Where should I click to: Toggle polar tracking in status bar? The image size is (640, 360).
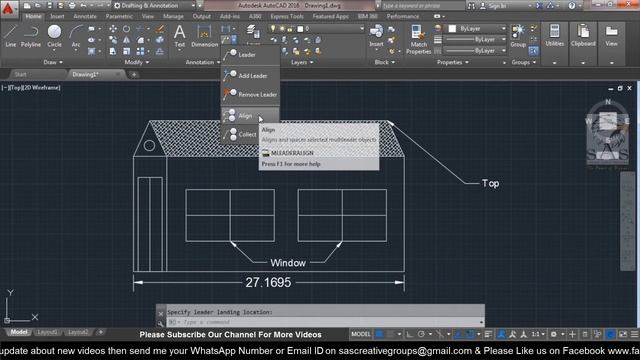421,334
